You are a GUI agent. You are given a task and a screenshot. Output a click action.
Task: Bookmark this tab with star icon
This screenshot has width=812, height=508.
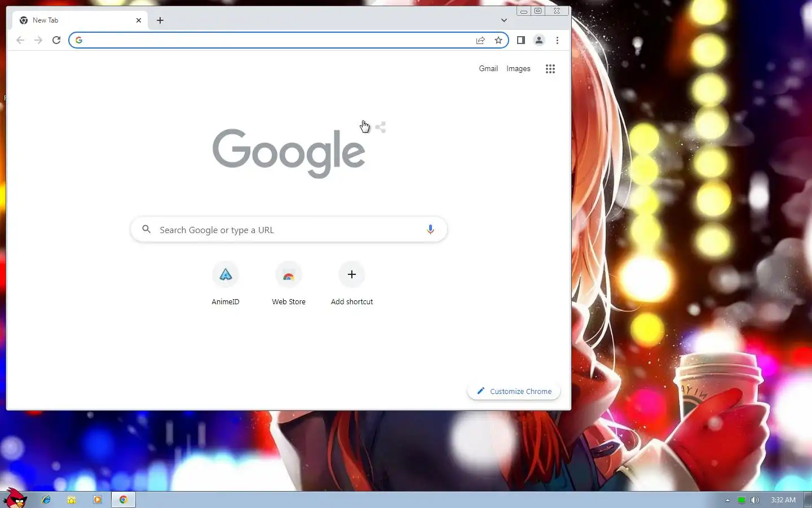tap(498, 40)
